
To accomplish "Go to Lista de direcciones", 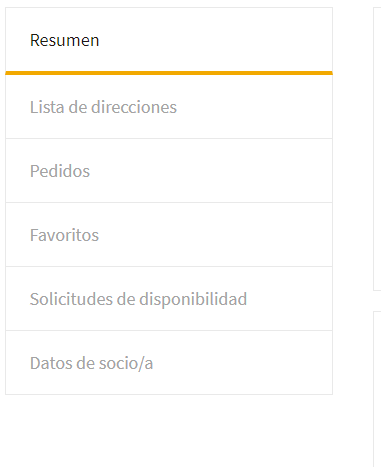I will [x=169, y=107].
